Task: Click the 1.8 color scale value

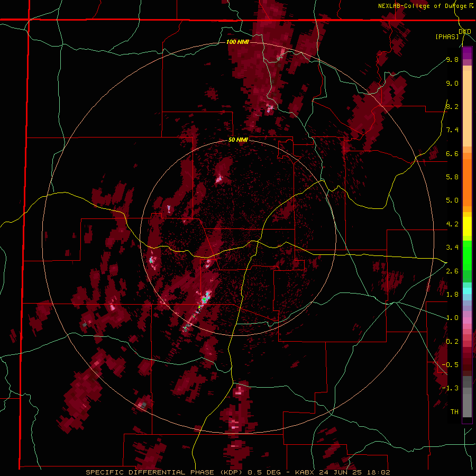Action: tap(452, 295)
